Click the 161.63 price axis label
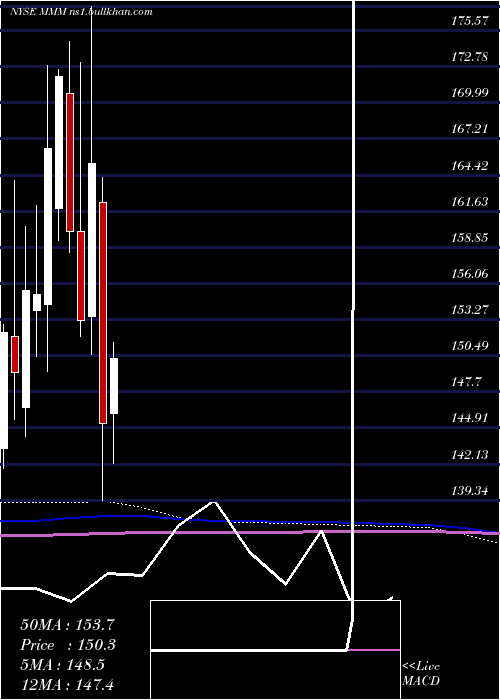 click(x=469, y=202)
